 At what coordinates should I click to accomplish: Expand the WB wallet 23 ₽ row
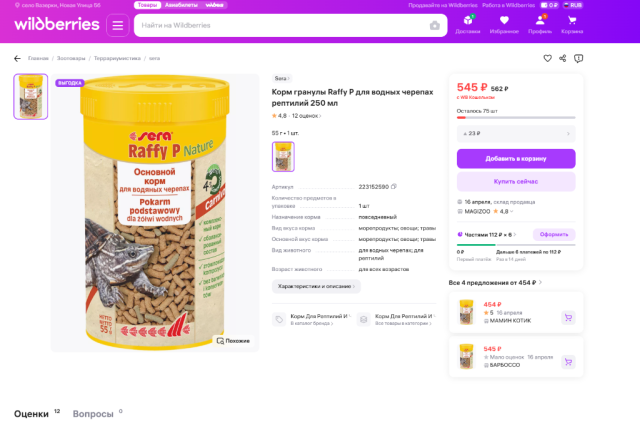point(516,132)
